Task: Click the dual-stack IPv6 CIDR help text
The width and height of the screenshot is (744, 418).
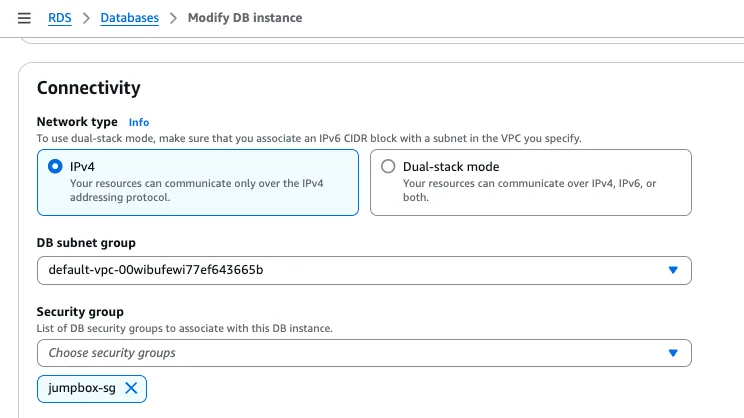Action: click(x=309, y=139)
